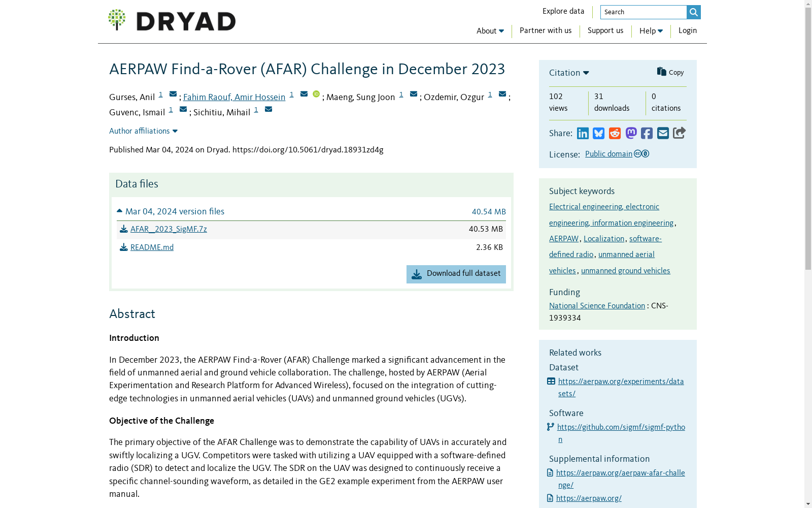Click the table icon beside aerpaw.org datasets link
This screenshot has width=812, height=508.
551,382
